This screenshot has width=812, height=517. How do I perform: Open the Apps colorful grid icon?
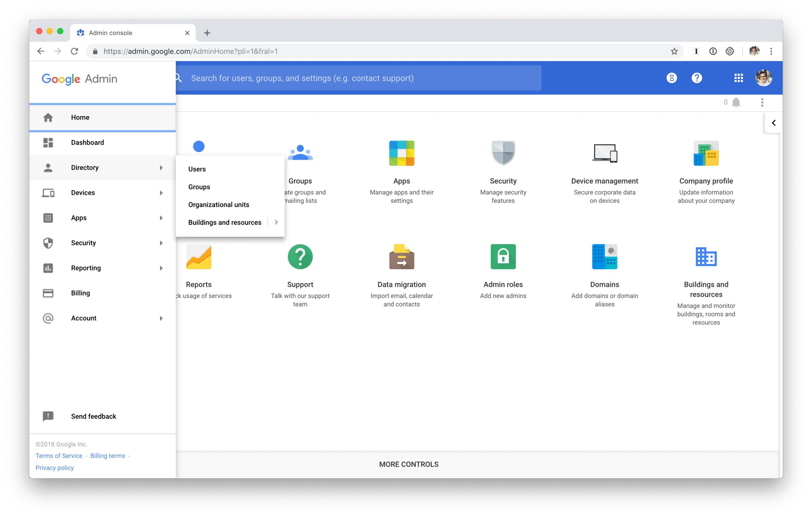[x=402, y=153]
